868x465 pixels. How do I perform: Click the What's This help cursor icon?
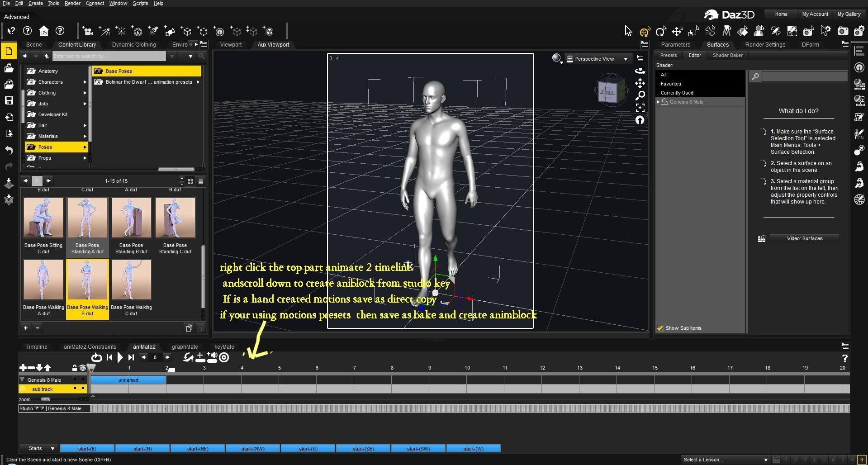tap(11, 31)
